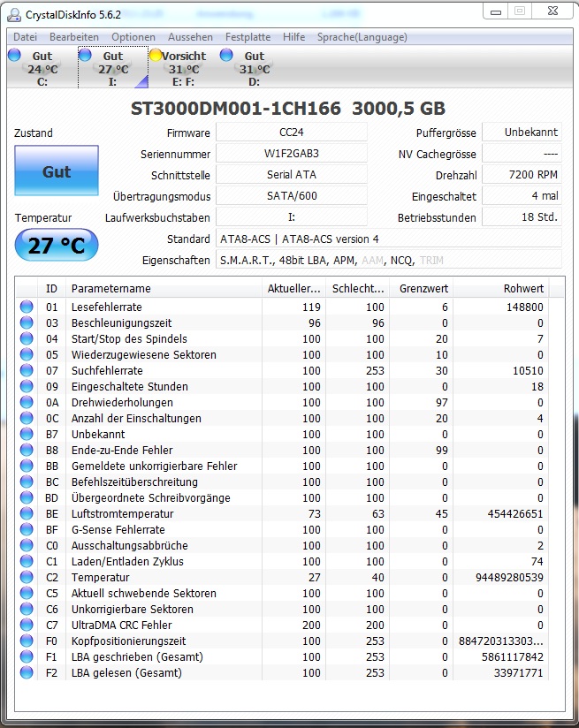Click the Schlecht... column header

[357, 288]
